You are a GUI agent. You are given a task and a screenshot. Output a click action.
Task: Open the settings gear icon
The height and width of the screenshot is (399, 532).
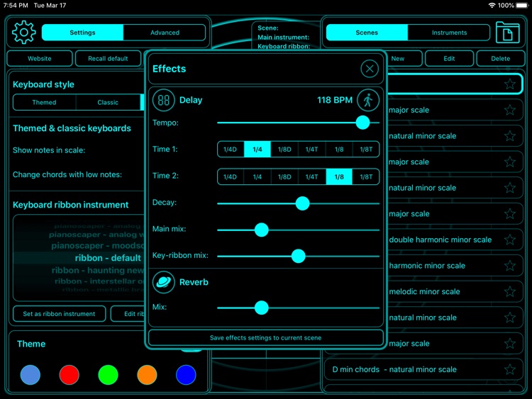point(23,32)
